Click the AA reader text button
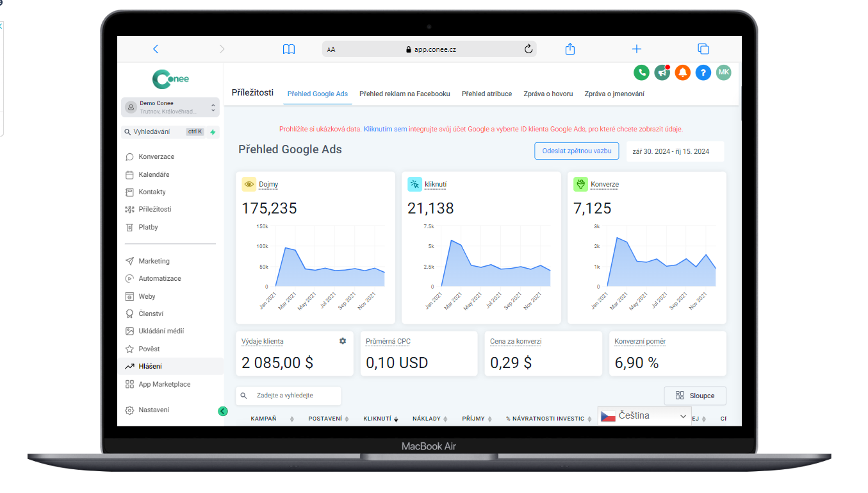 click(331, 49)
